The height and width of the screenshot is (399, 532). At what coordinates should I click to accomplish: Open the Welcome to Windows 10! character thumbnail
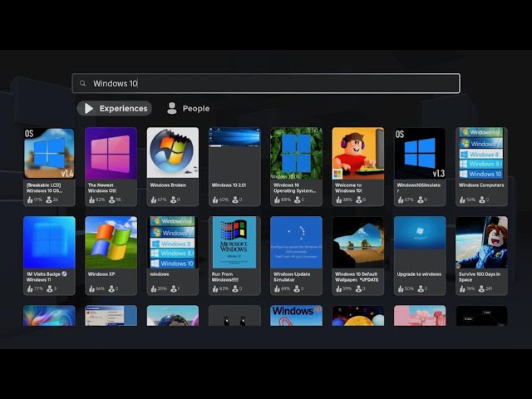click(x=358, y=153)
